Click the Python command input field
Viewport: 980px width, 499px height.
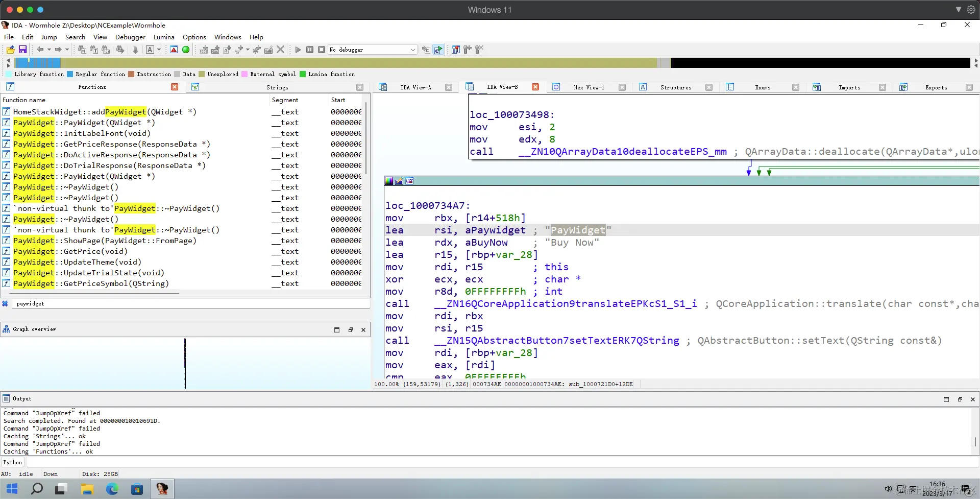(x=502, y=462)
